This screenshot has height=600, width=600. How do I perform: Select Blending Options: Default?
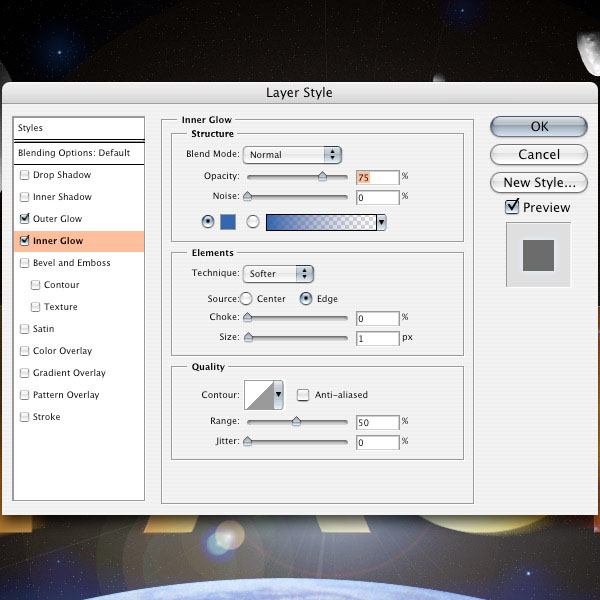pos(79,153)
